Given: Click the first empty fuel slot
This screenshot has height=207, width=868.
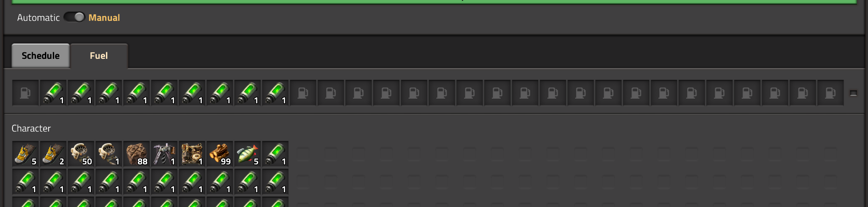Looking at the screenshot, I should pos(25,93).
